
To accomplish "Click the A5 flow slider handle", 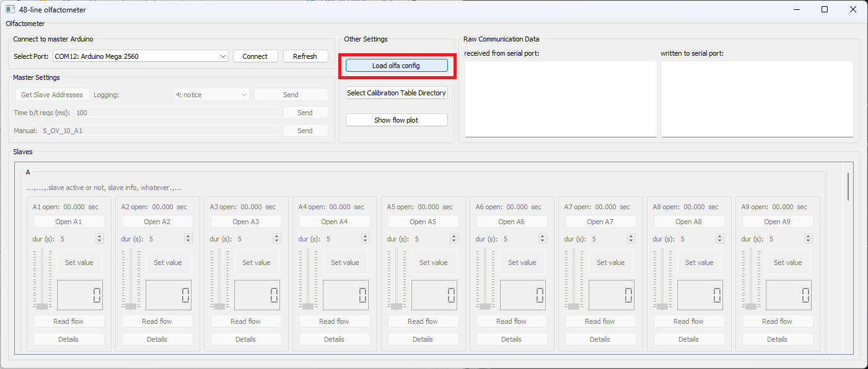I will [x=397, y=306].
